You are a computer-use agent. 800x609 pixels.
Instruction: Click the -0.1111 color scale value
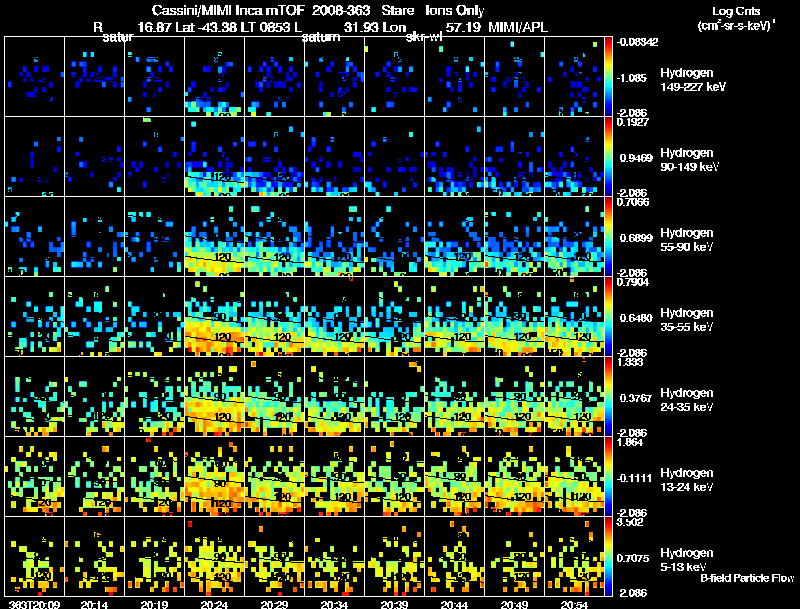[x=634, y=478]
